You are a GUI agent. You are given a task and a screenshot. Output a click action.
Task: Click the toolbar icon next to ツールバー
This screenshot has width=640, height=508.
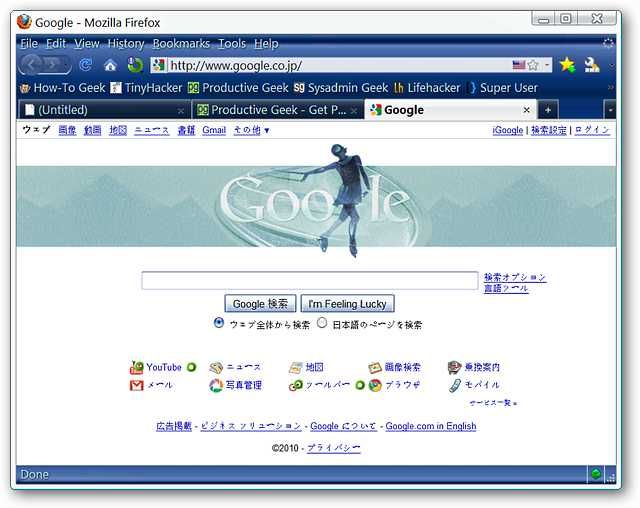(296, 385)
